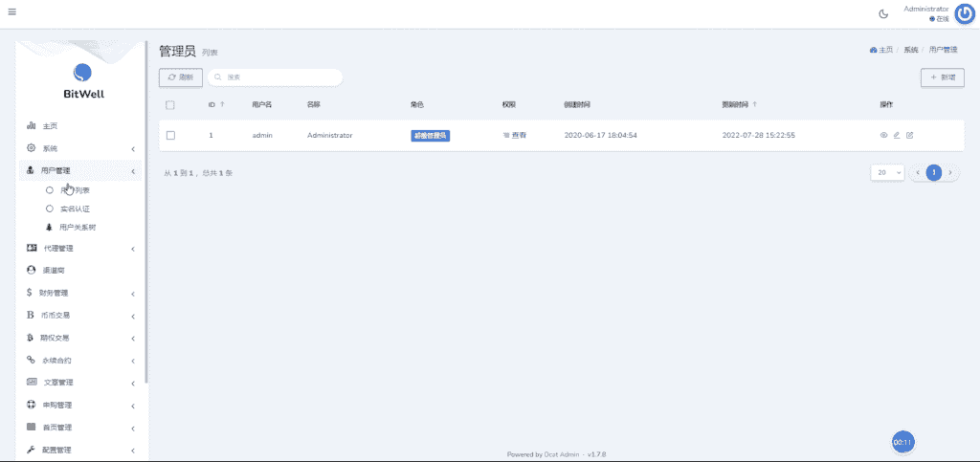The height and width of the screenshot is (462, 980).
Task: Expand the 永续合约 chevron
Action: click(133, 361)
